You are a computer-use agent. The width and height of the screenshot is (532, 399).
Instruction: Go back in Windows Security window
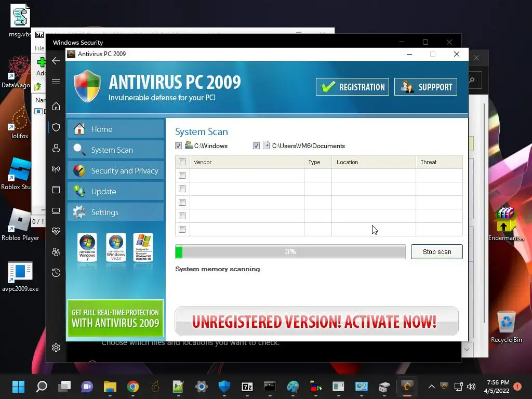pos(56,61)
